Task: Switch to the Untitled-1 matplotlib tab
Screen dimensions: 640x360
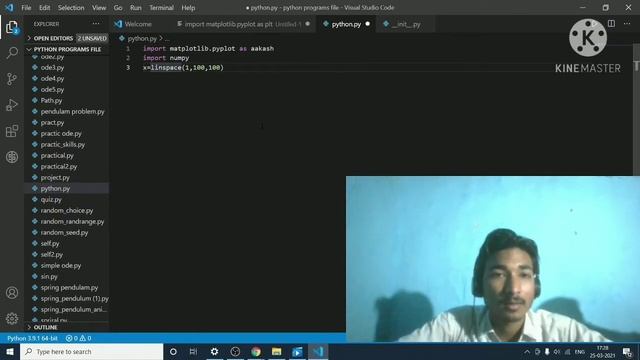Action: (x=243, y=24)
